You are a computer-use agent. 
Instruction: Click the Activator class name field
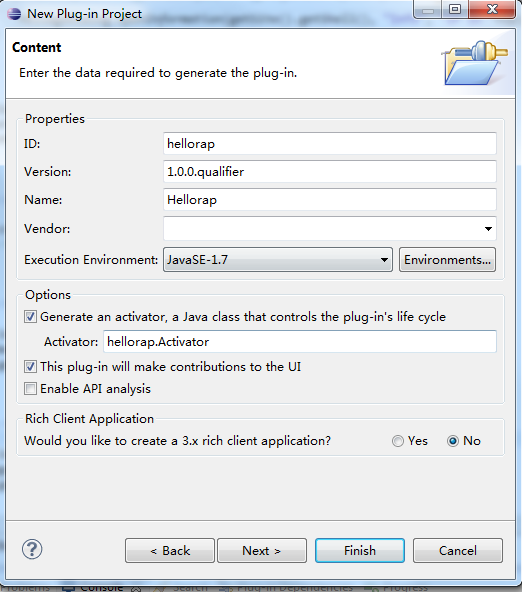click(300, 342)
